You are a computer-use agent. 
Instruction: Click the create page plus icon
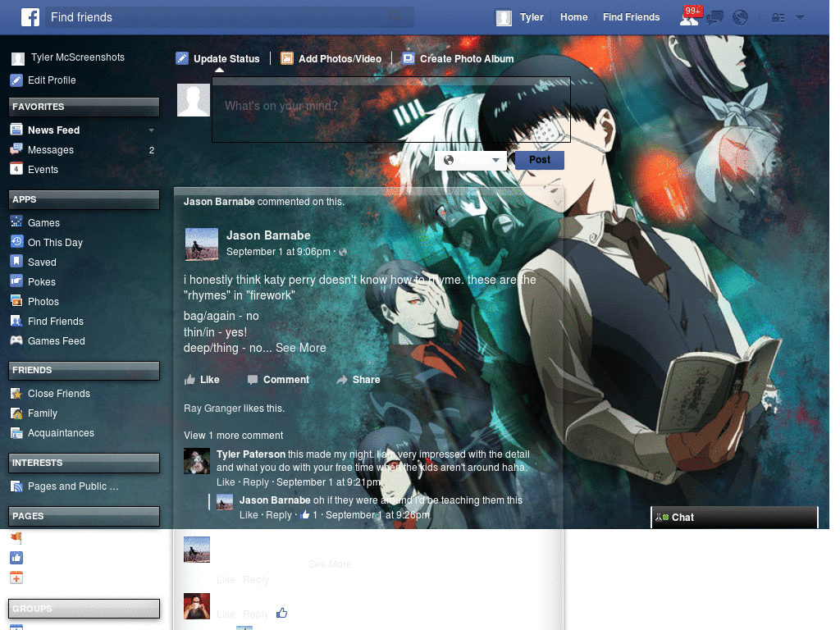pyautogui.click(x=16, y=577)
